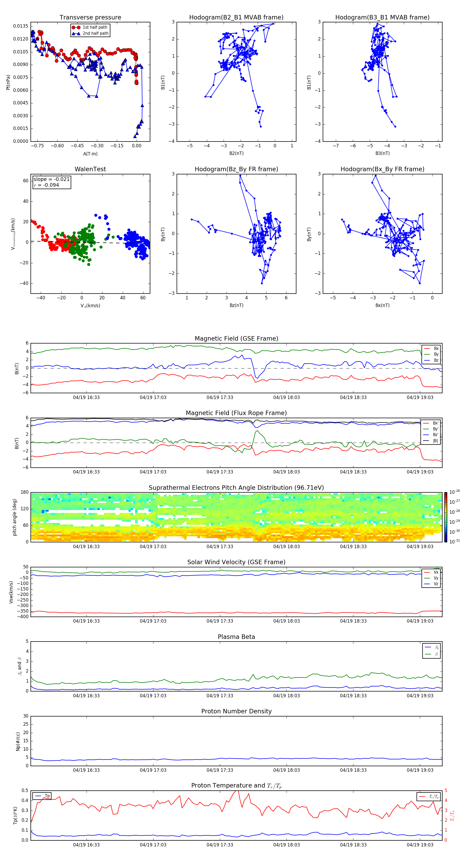
Task: Click the '10^-26' colorbar tick label
Action: click(455, 492)
